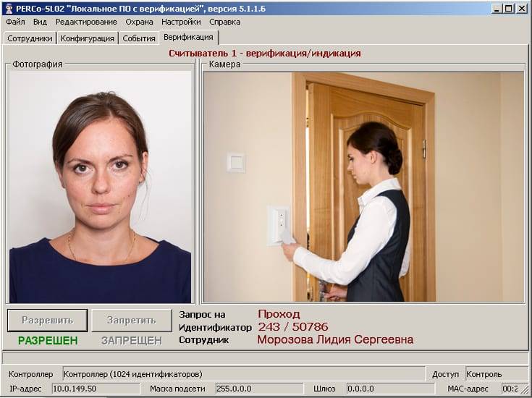Open the Настройки menu
Viewport: 532px width, 398px height.
pos(181,22)
